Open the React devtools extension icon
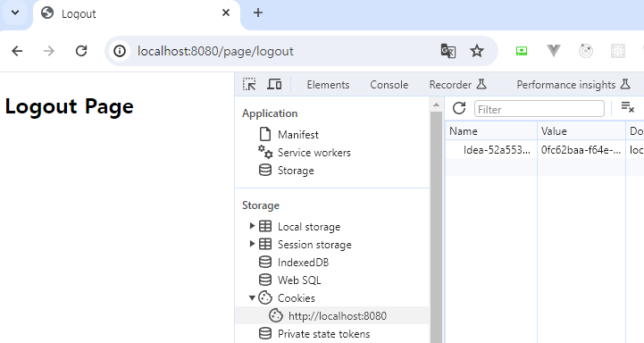This screenshot has height=343, width=644. (x=618, y=51)
